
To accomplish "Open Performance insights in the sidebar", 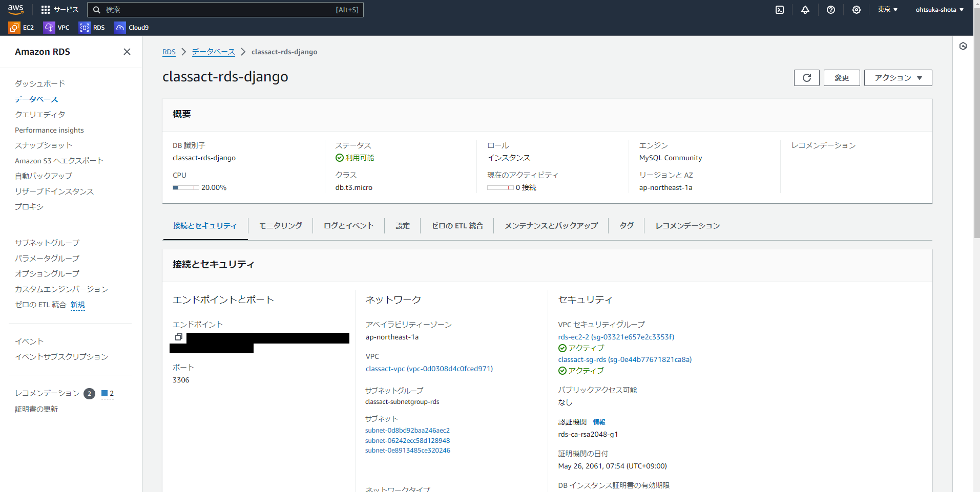I will (x=49, y=130).
